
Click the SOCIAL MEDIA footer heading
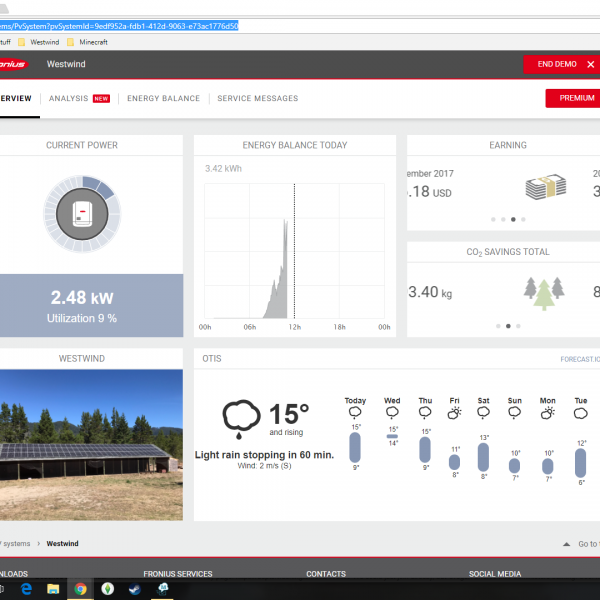click(x=495, y=574)
